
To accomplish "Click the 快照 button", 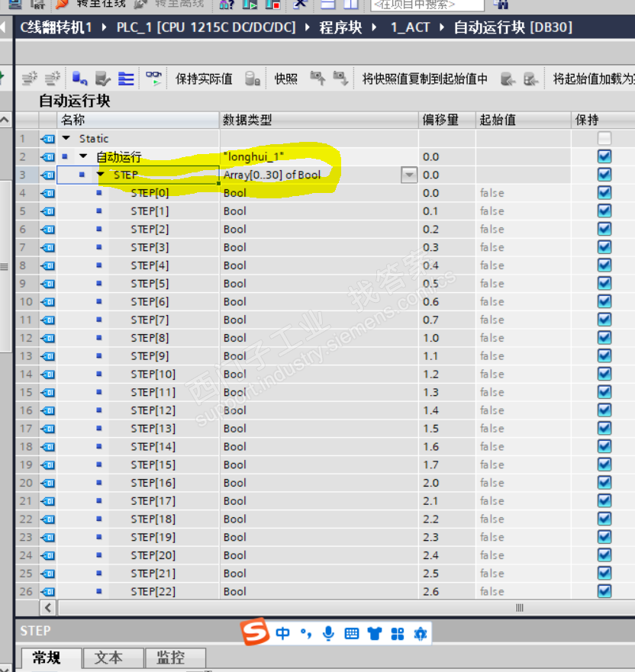I will pos(286,79).
